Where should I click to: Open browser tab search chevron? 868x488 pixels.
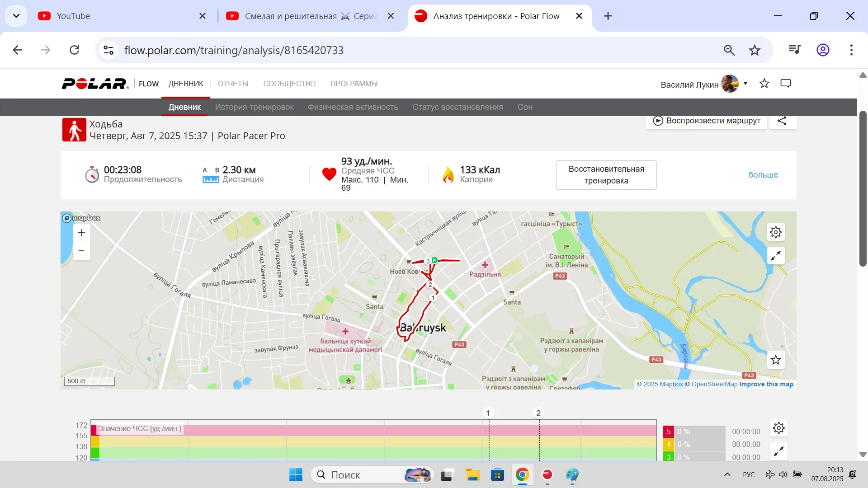pyautogui.click(x=16, y=16)
